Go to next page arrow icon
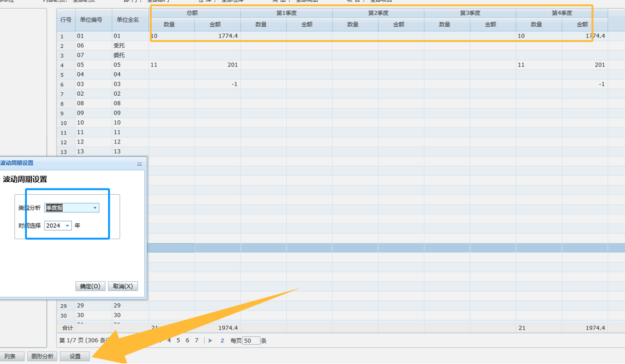 coord(210,341)
